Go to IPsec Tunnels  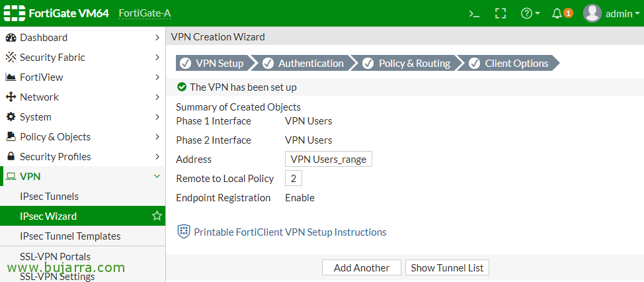click(x=83, y=196)
